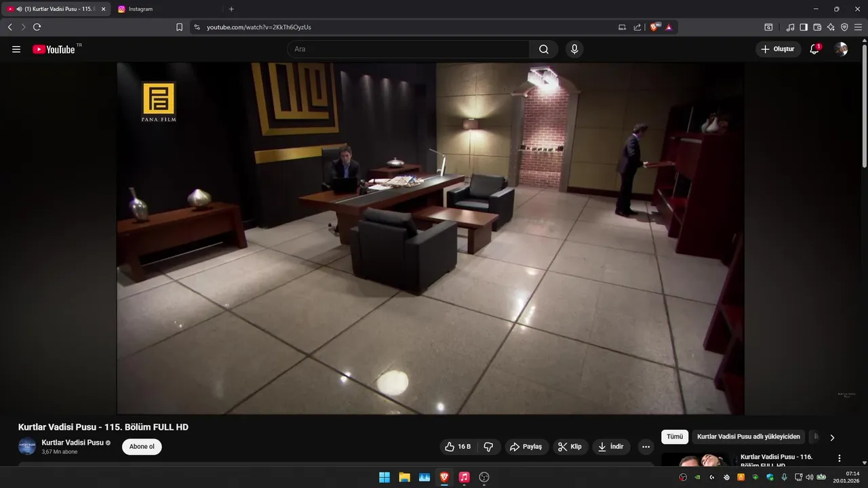
Task: Open the Kurtlar Vadisi Pusu channel avatar
Action: click(27, 447)
